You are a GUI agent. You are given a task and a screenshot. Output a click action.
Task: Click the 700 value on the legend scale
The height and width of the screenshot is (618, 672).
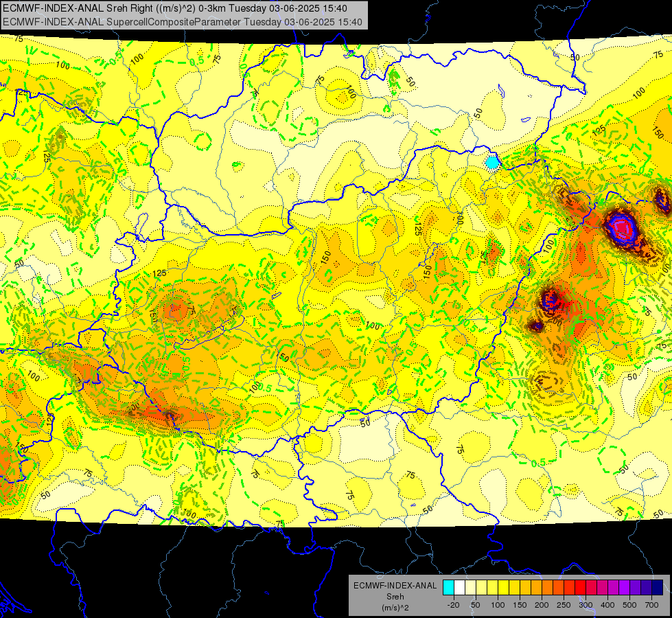pyautogui.click(x=652, y=605)
